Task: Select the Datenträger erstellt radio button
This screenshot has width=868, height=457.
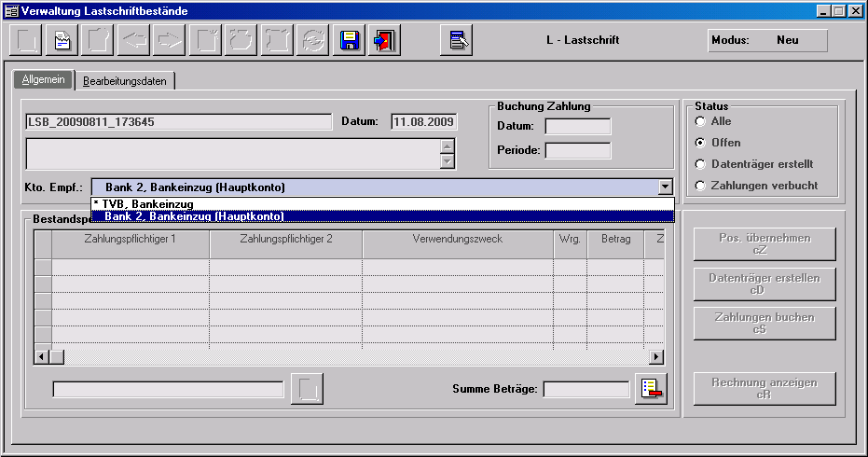Action: pos(700,164)
